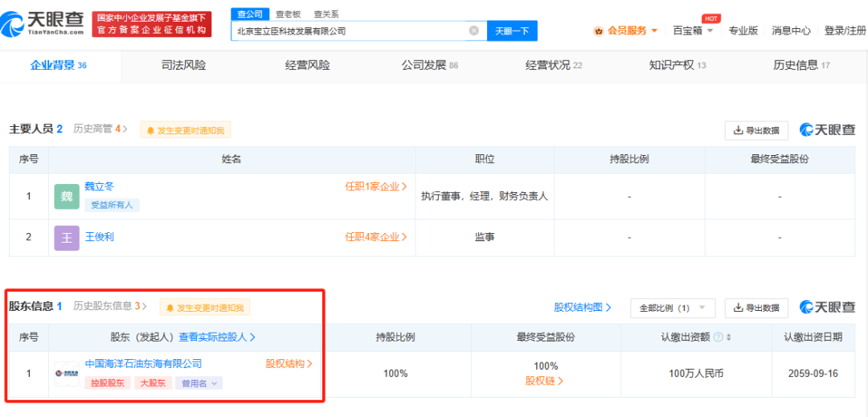Switch to the 历史信息 tab
Screen dimensions: 868x417
tap(801, 65)
